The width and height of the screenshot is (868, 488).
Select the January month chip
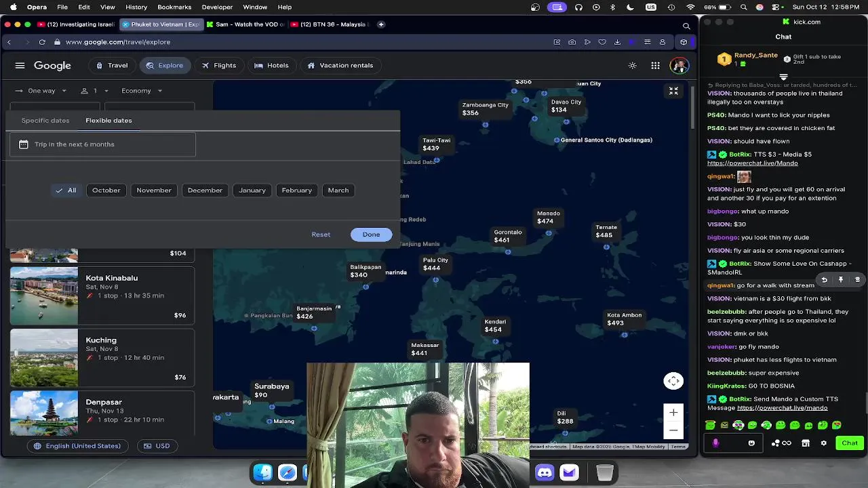pyautogui.click(x=252, y=190)
